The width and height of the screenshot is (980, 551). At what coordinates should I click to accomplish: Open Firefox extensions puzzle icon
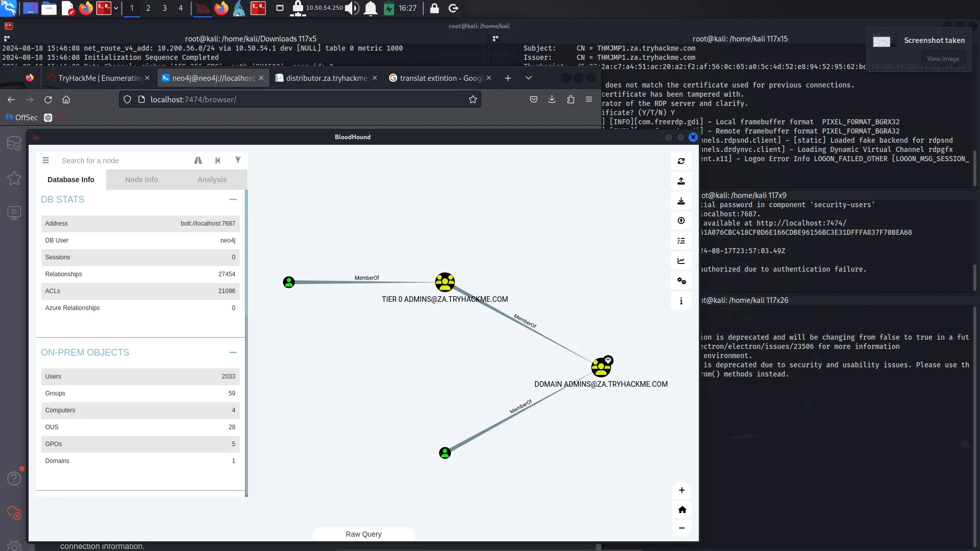571,99
